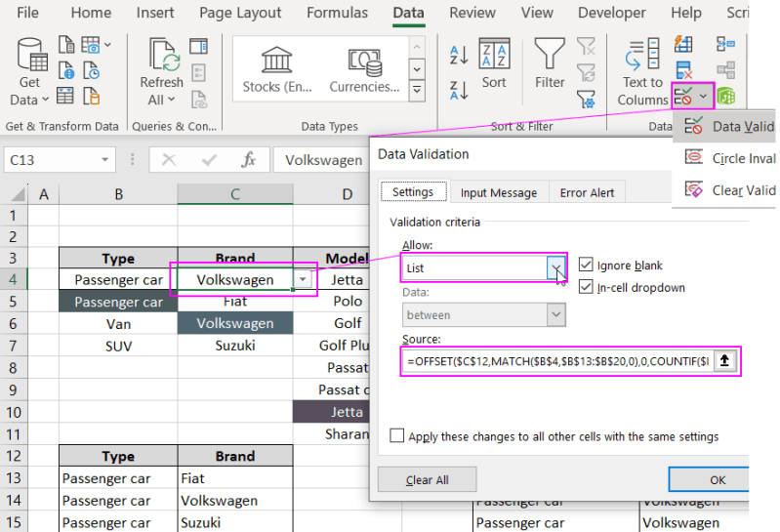Collapse the Source range selector icon
780x532 pixels.
[x=724, y=360]
